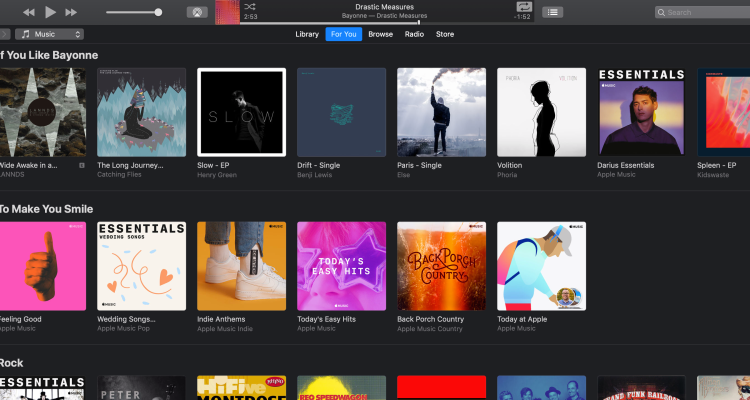This screenshot has height=400, width=750.
Task: Open the Wide Awake LANNDS album cover
Action: pyautogui.click(x=43, y=112)
